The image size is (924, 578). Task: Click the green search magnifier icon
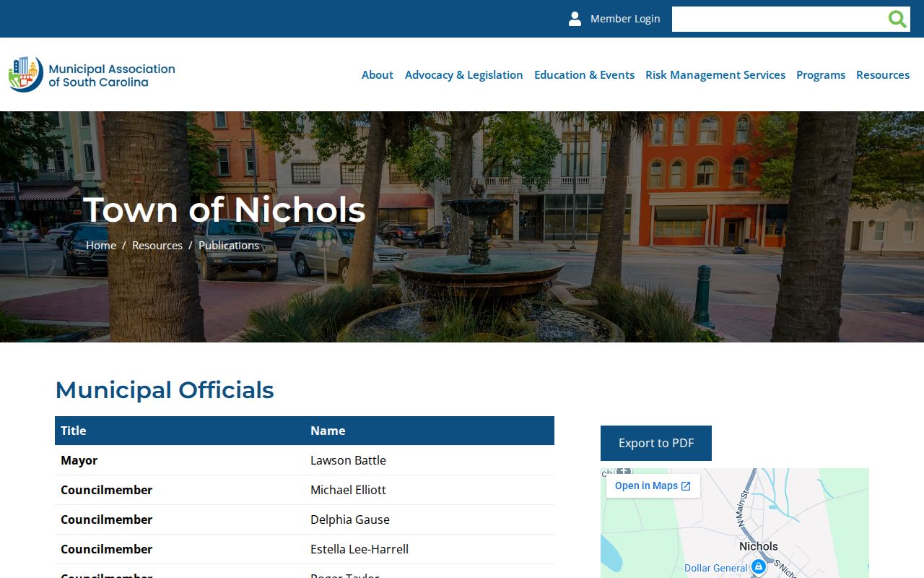(x=897, y=19)
